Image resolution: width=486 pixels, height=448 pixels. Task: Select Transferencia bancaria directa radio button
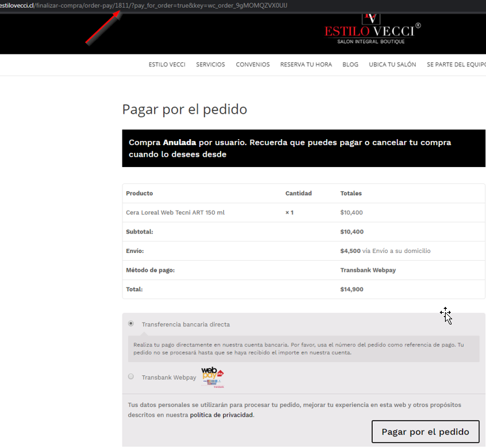(x=131, y=324)
